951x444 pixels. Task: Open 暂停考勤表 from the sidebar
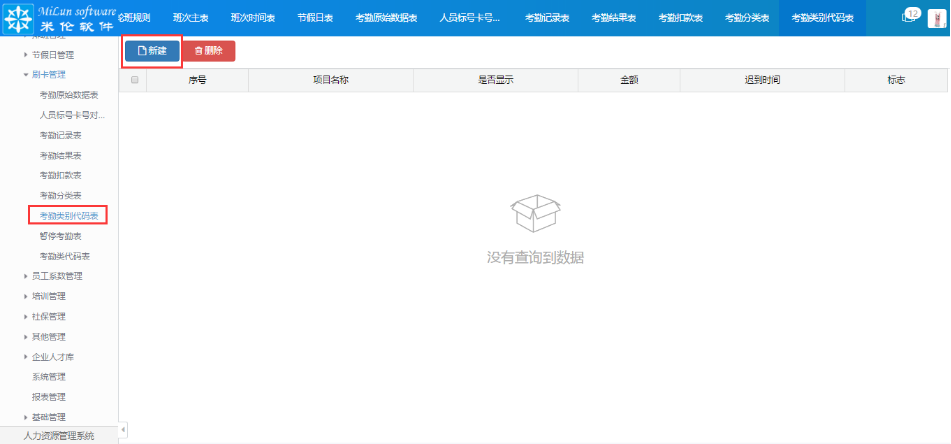60,236
